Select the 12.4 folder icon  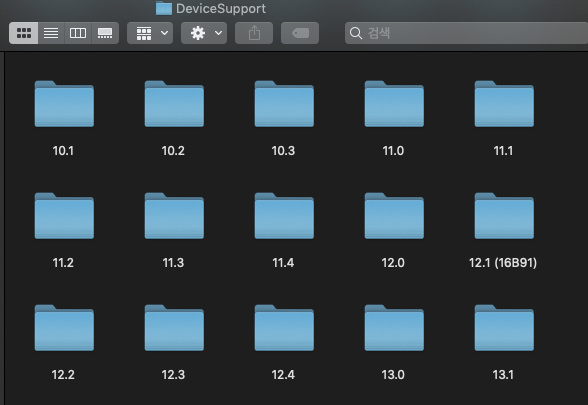[284, 328]
